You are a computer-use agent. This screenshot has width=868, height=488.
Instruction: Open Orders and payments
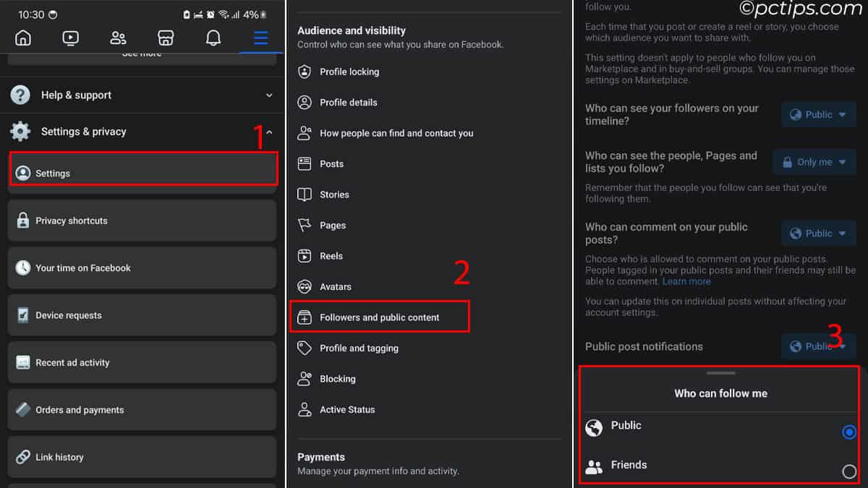tap(142, 410)
